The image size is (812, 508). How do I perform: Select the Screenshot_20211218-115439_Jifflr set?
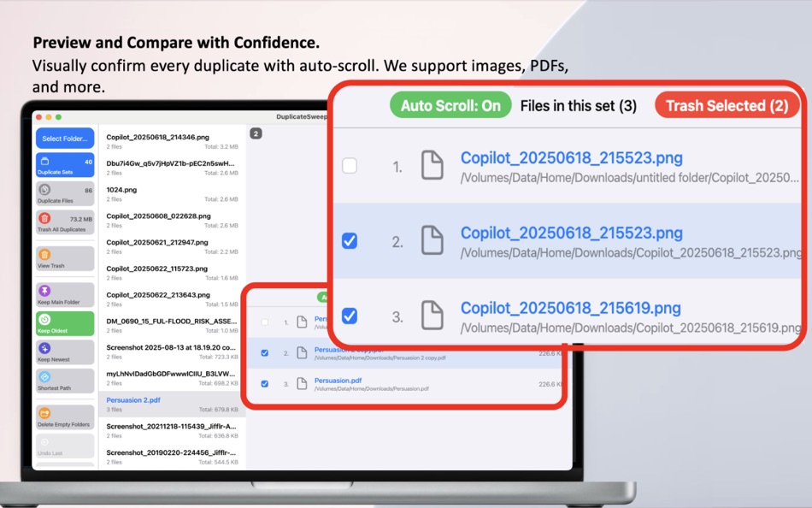pos(172,431)
